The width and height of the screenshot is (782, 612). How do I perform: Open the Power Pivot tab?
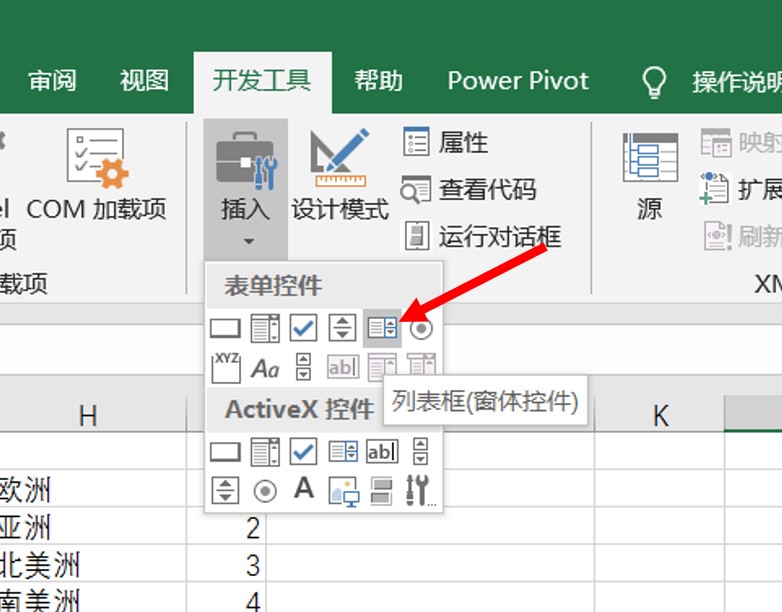(518, 81)
